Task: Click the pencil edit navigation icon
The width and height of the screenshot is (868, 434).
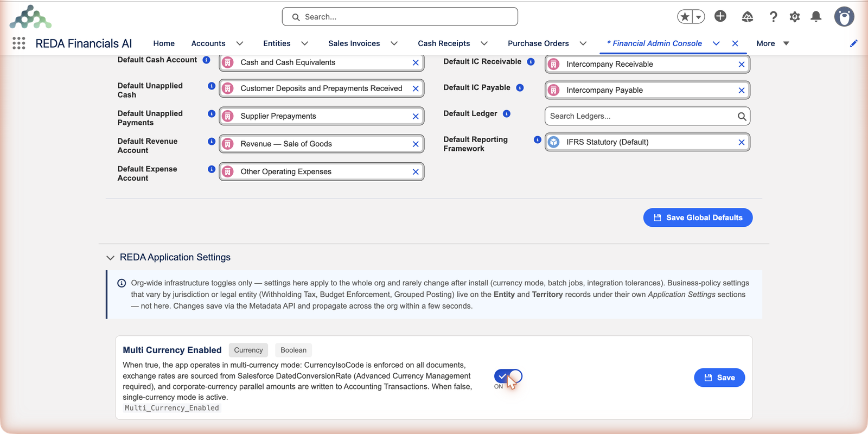Action: (x=854, y=43)
